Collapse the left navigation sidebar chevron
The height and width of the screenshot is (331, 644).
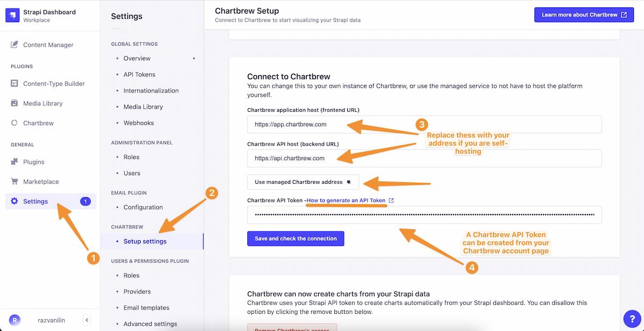(87, 320)
